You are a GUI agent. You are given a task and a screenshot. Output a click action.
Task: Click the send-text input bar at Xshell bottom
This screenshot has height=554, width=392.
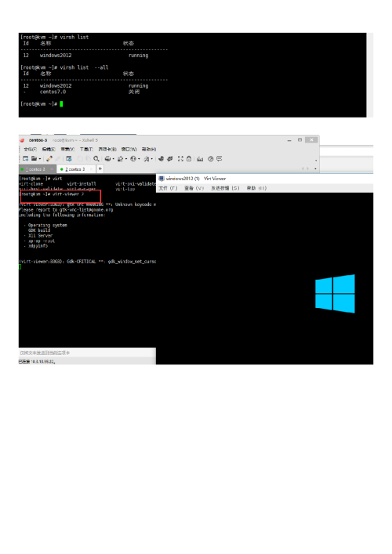pos(87,353)
